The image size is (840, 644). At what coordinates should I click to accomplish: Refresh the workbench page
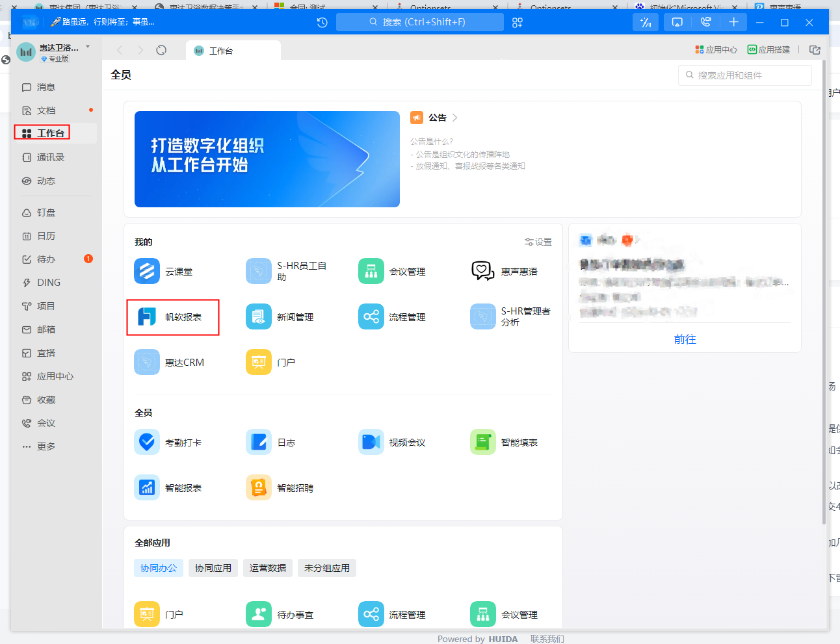click(161, 50)
